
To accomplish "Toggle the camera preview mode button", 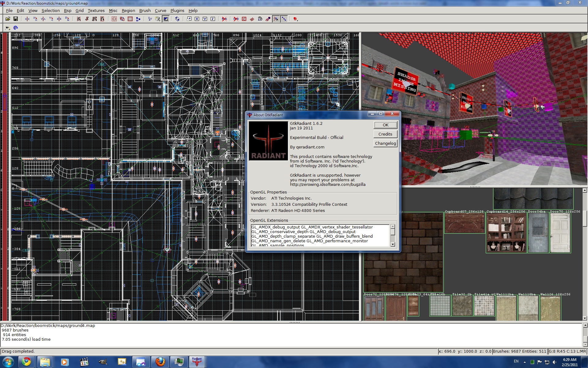I will pyautogui.click(x=166, y=19).
